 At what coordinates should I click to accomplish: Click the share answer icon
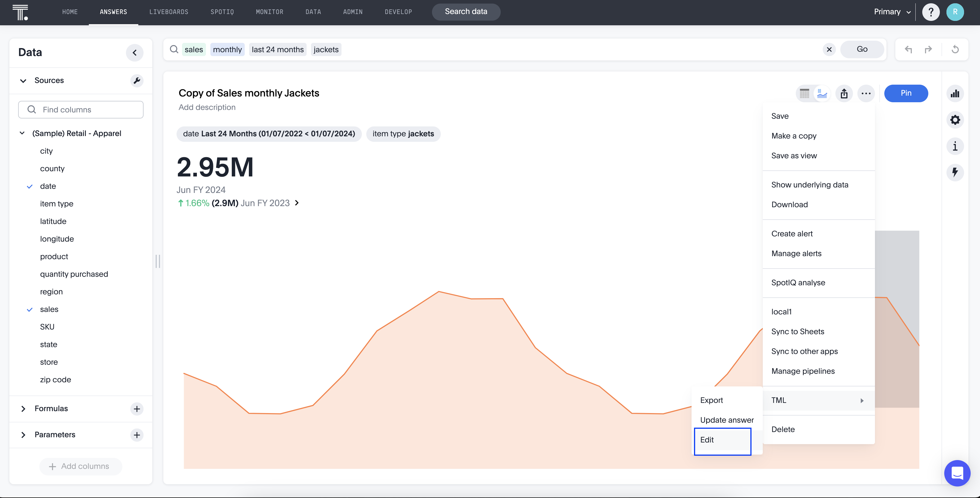pyautogui.click(x=844, y=93)
